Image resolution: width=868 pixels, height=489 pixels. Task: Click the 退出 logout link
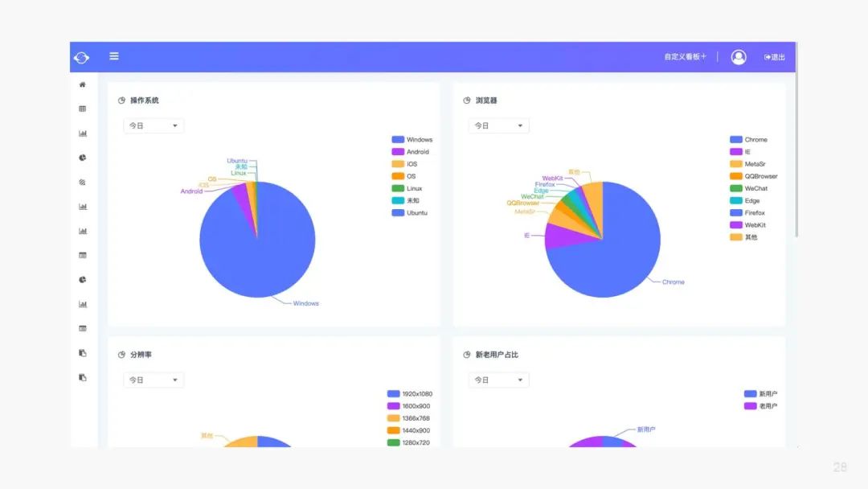point(775,57)
